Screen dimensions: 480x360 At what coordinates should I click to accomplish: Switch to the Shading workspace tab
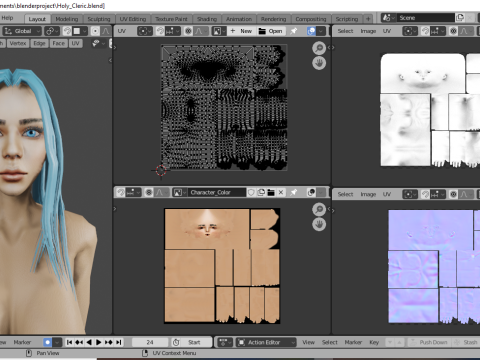tap(207, 19)
